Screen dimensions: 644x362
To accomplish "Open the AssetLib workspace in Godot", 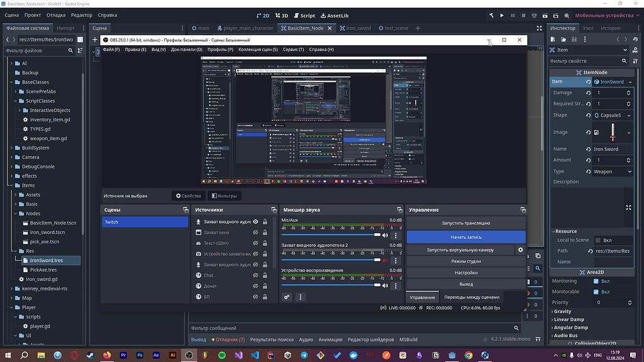I will coord(334,15).
